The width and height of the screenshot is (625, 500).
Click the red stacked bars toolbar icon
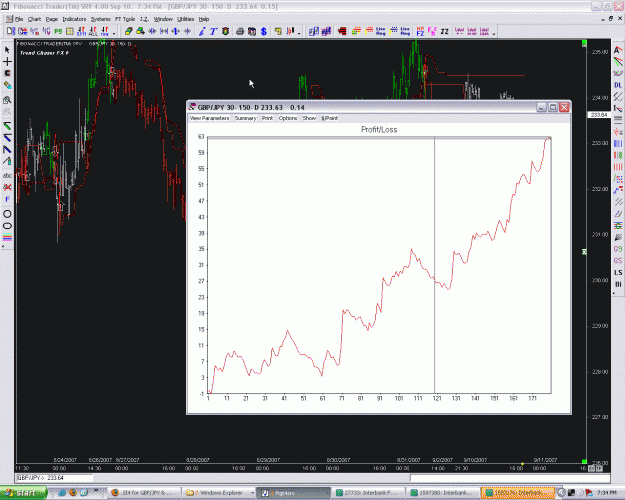tap(342, 31)
